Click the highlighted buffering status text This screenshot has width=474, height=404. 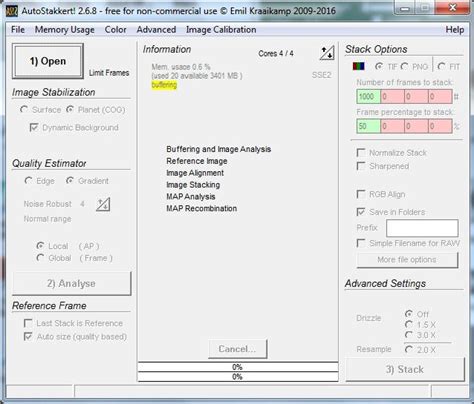click(x=164, y=85)
